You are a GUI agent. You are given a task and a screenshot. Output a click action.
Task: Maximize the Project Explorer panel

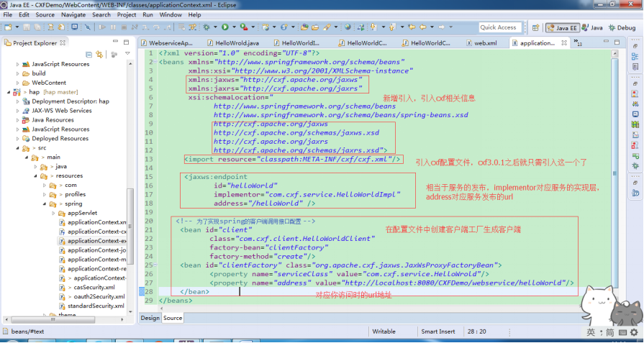[126, 42]
